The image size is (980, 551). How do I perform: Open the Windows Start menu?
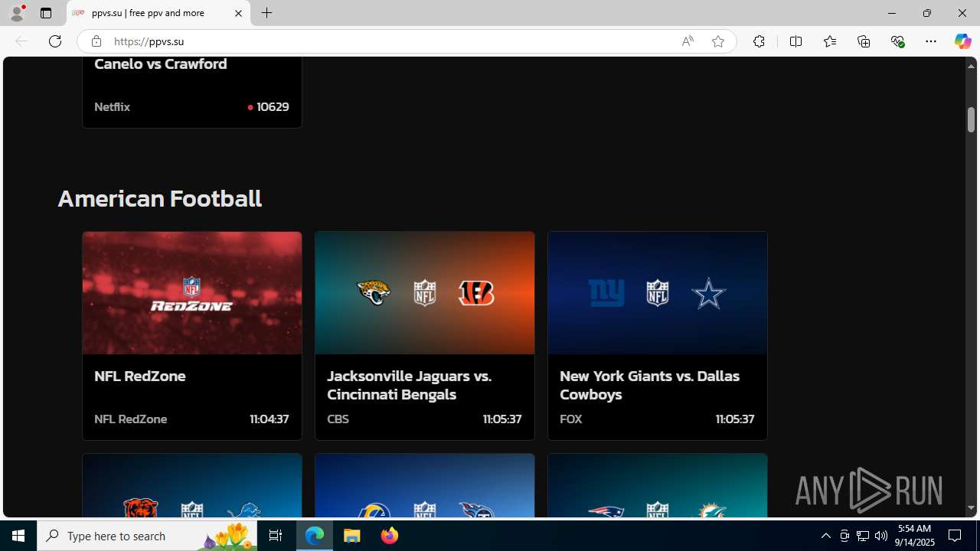(x=18, y=536)
